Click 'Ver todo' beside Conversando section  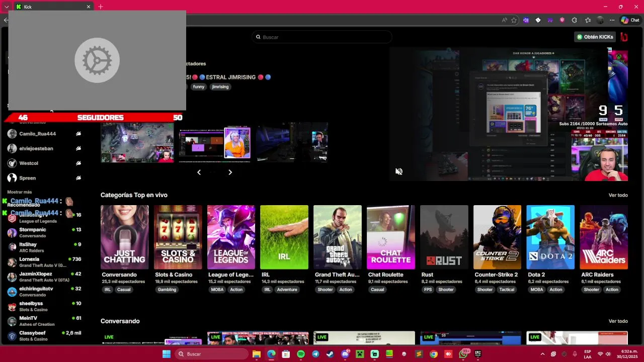point(618,321)
